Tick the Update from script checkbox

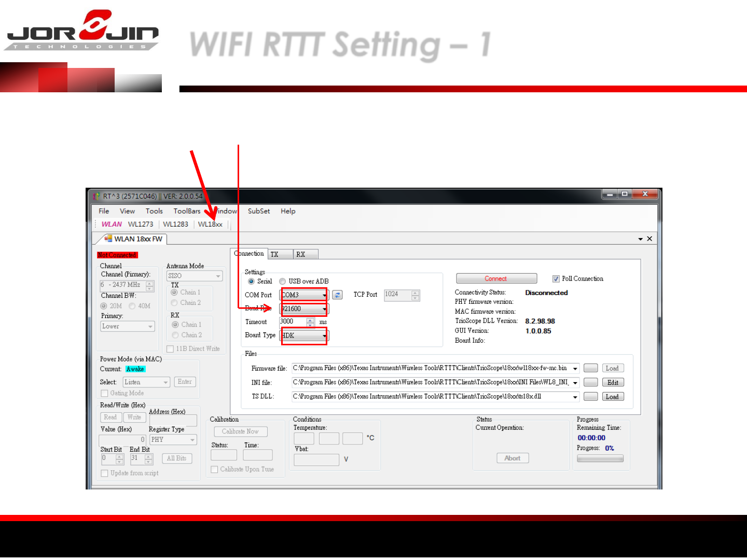[104, 473]
